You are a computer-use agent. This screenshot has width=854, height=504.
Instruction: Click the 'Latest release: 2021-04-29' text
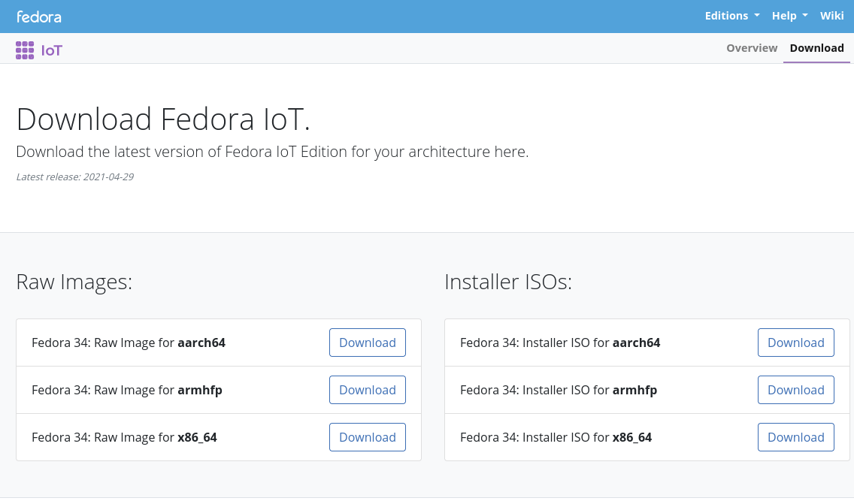click(75, 177)
